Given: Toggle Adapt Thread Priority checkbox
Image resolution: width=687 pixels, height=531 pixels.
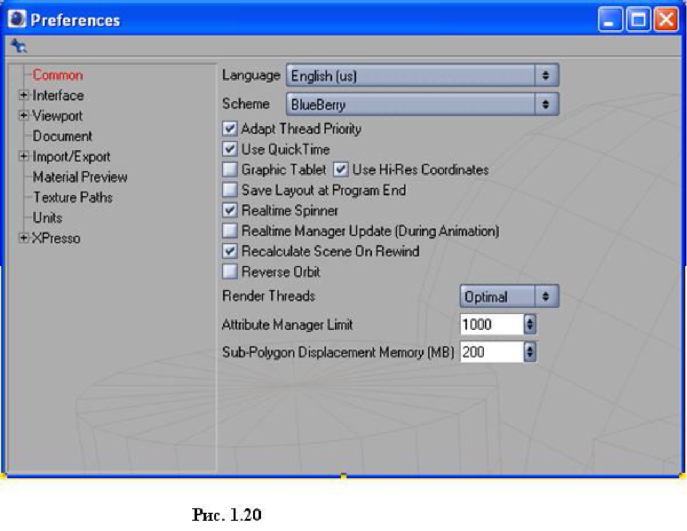Looking at the screenshot, I should pos(230,129).
